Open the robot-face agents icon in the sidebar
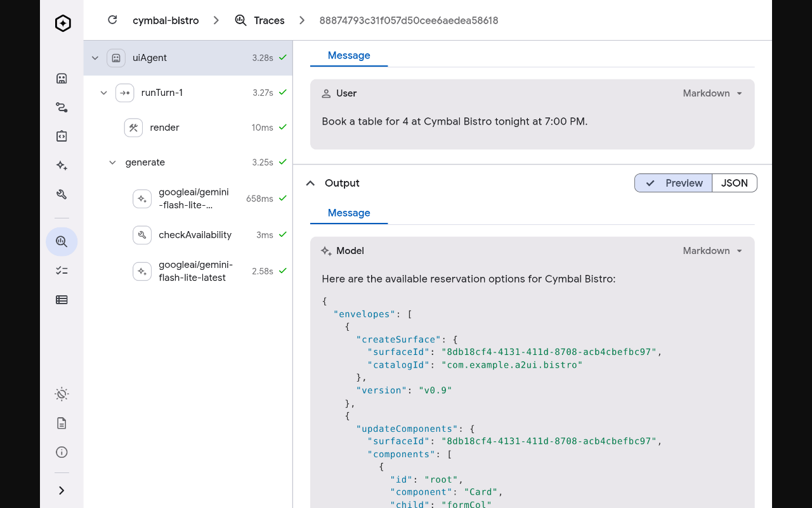Image resolution: width=812 pixels, height=508 pixels. point(62,79)
